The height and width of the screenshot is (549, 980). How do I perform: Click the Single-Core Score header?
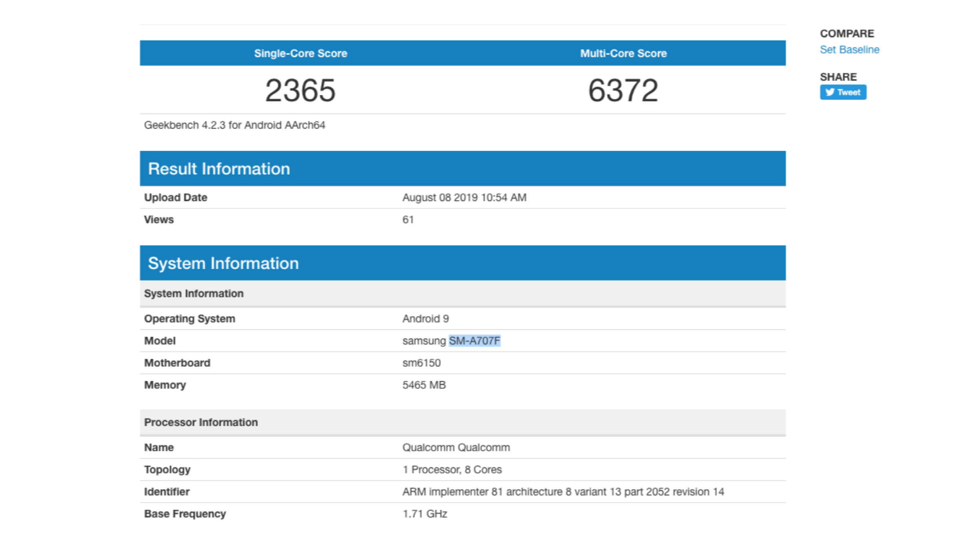pyautogui.click(x=301, y=53)
